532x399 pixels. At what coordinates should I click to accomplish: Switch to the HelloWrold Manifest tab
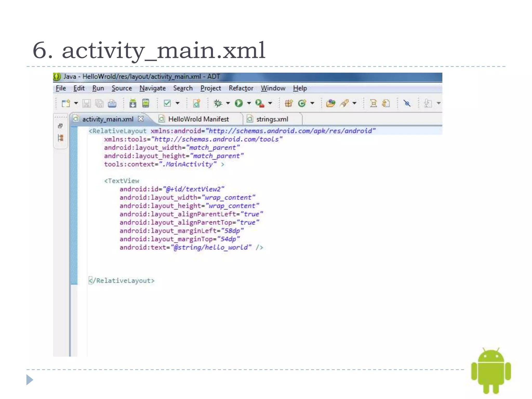(198, 119)
